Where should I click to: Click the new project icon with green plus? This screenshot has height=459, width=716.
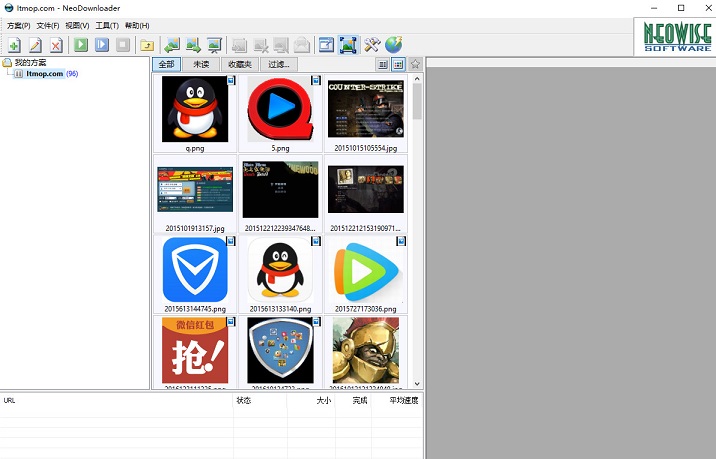pyautogui.click(x=14, y=45)
